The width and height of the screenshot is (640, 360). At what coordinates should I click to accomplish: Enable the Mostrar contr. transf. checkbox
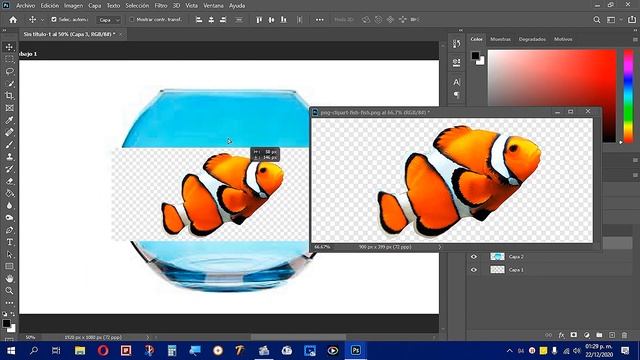131,19
